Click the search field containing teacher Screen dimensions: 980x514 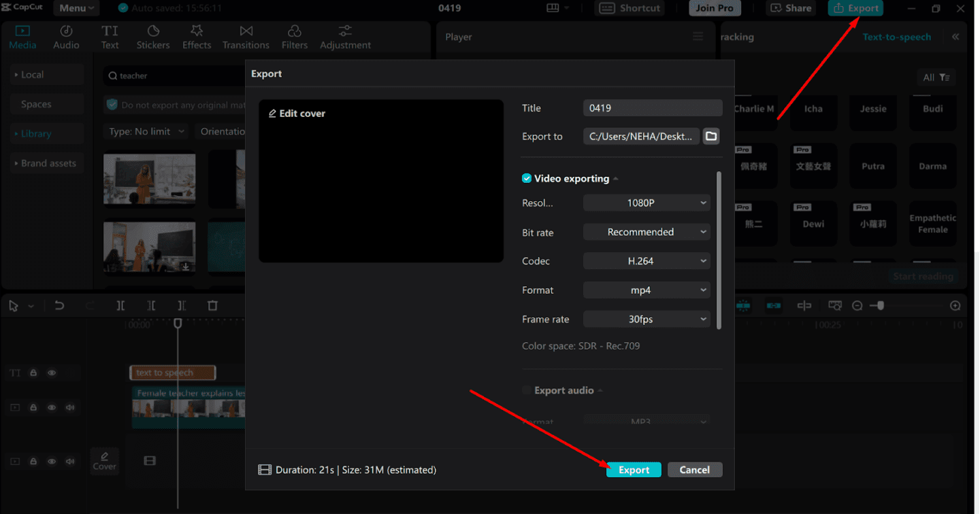pyautogui.click(x=174, y=75)
